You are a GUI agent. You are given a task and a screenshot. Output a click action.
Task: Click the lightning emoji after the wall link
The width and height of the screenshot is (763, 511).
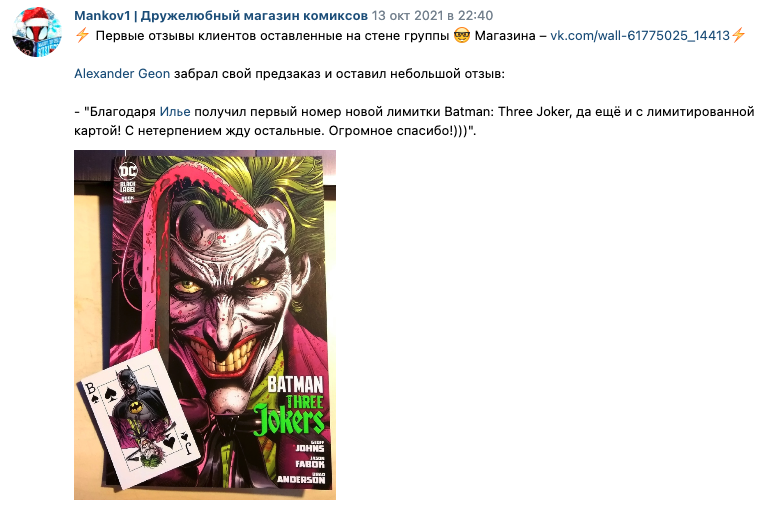click(738, 36)
